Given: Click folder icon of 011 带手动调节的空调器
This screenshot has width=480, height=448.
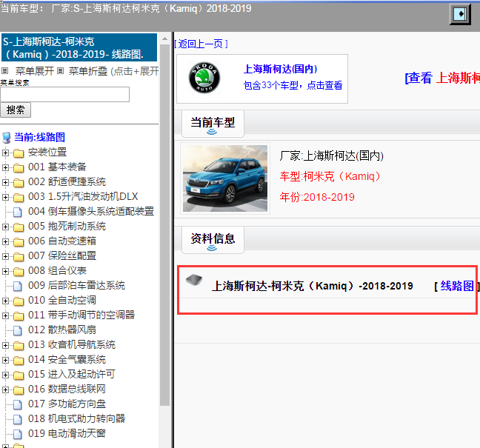Looking at the screenshot, I should tap(19, 315).
